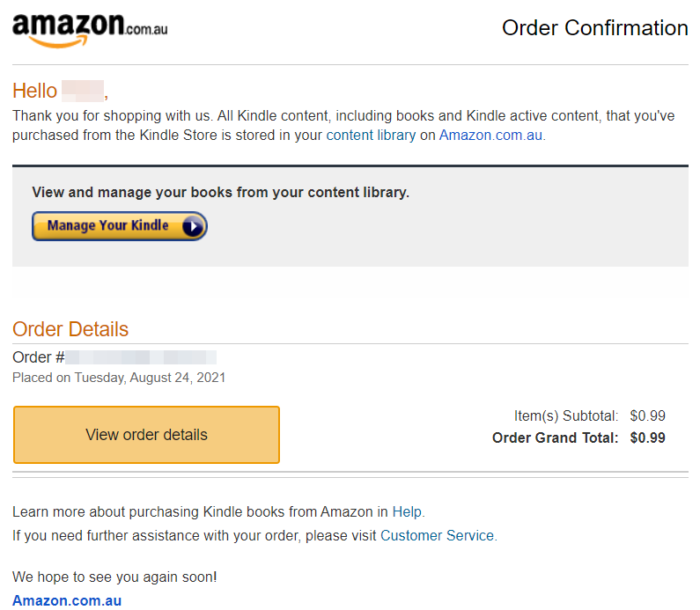700x610 pixels.
Task: Click the Order Details heading
Action: pos(70,329)
